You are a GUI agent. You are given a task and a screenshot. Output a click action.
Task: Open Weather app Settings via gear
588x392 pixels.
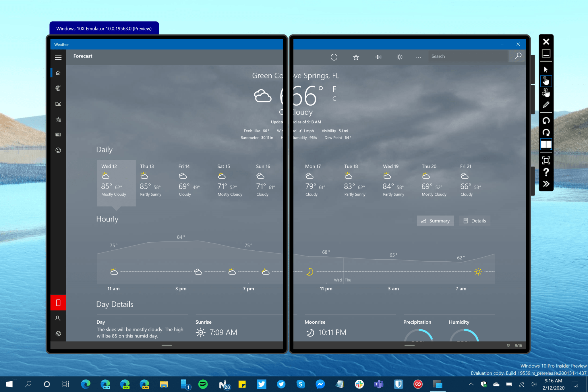(58, 333)
